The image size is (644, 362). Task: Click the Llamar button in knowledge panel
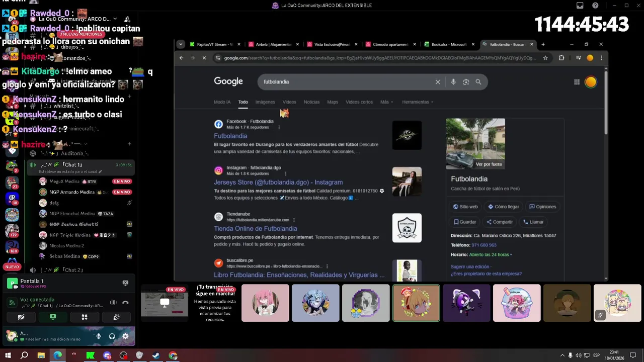click(x=533, y=222)
